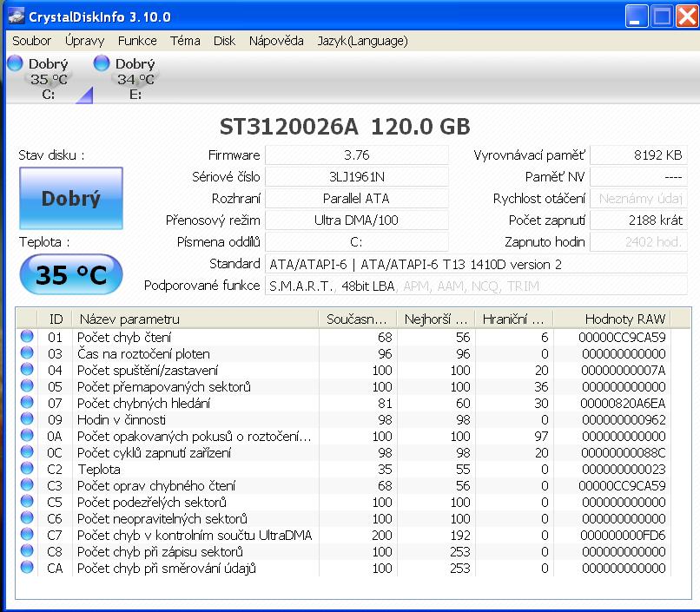Click RAW value 00000820A6EA
The image size is (700, 612).
point(623,404)
